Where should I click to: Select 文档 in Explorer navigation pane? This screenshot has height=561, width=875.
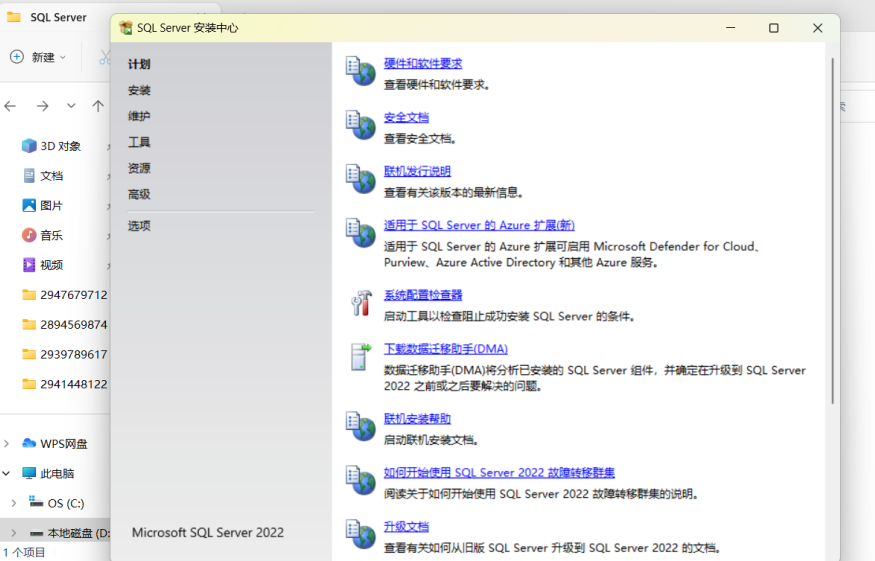(x=51, y=176)
